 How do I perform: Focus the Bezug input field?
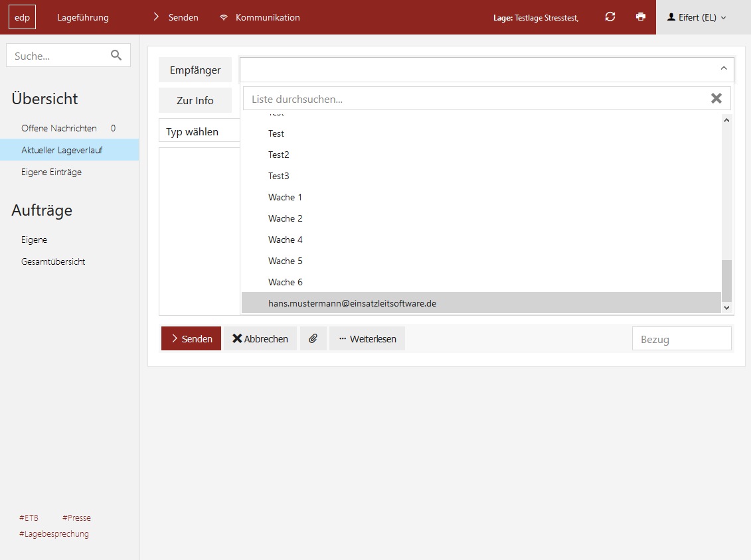pyautogui.click(x=681, y=339)
